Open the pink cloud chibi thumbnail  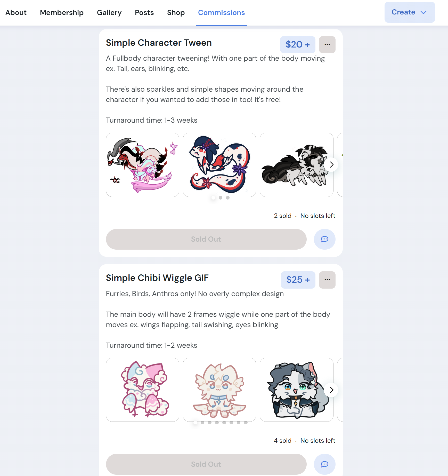click(x=143, y=390)
